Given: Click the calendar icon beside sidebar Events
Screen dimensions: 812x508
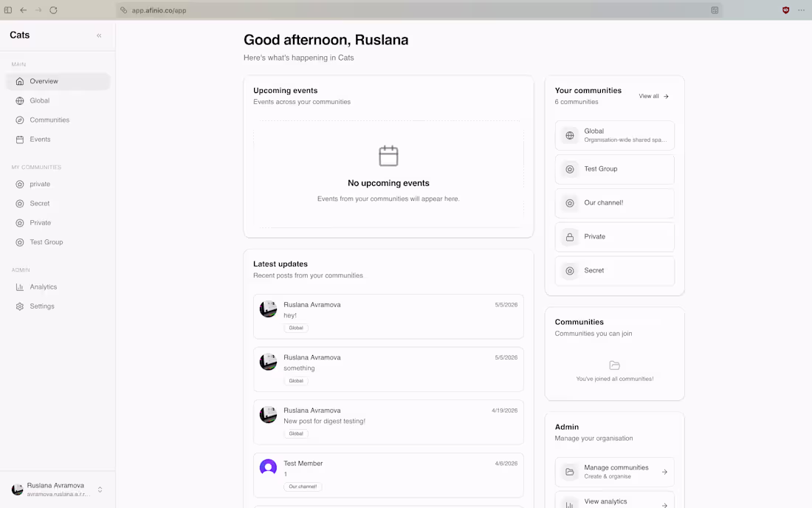Looking at the screenshot, I should click(20, 140).
